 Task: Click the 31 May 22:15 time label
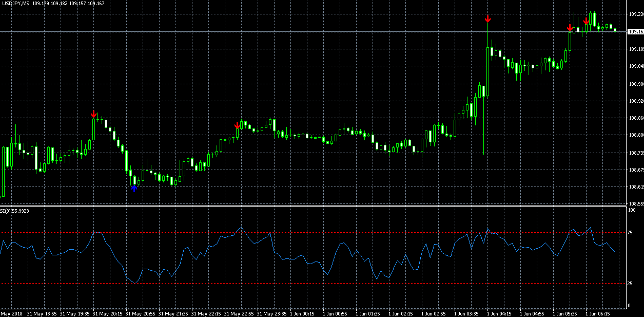click(206, 313)
